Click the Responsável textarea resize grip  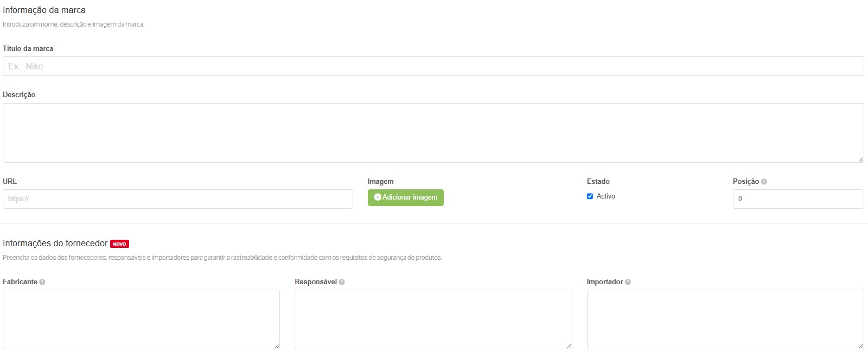(569, 345)
